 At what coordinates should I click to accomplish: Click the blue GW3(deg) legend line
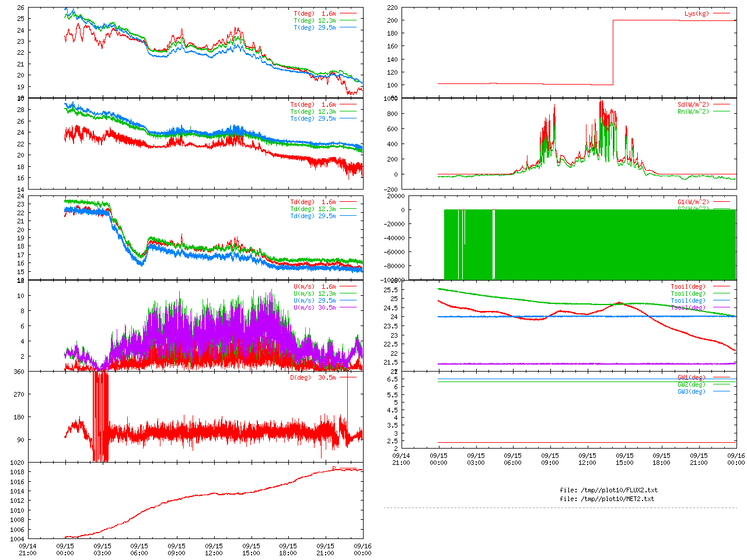click(x=721, y=391)
